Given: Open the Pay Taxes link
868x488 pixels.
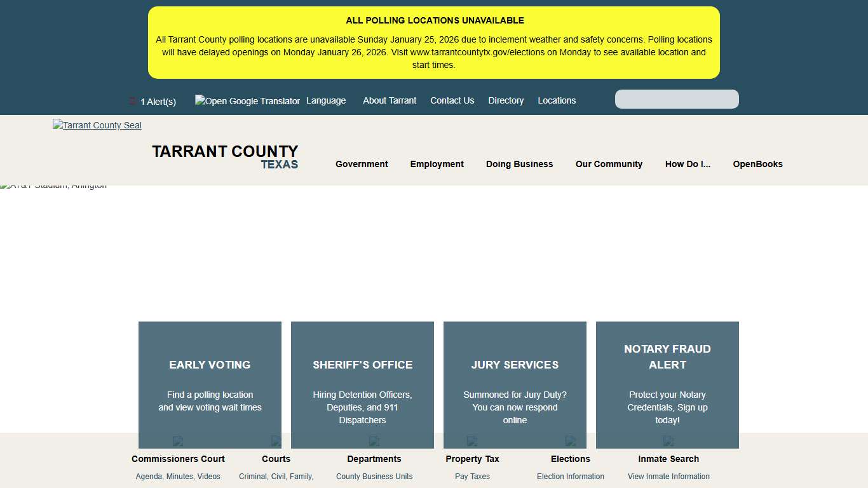Looking at the screenshot, I should click(x=472, y=476).
